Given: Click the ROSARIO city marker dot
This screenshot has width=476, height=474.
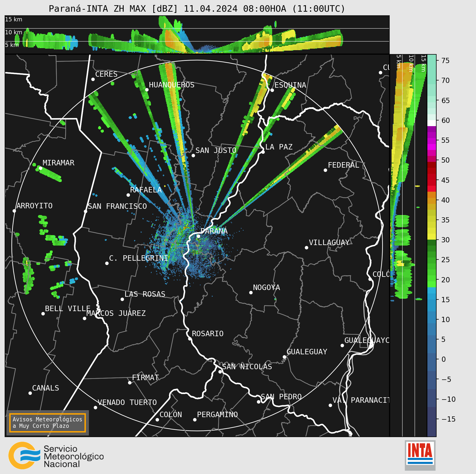Looking at the screenshot, I should [x=190, y=339].
